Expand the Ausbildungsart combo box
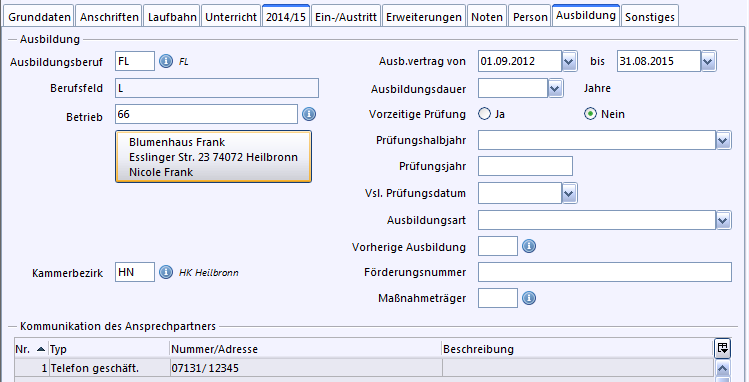The width and height of the screenshot is (749, 382). 723,221
